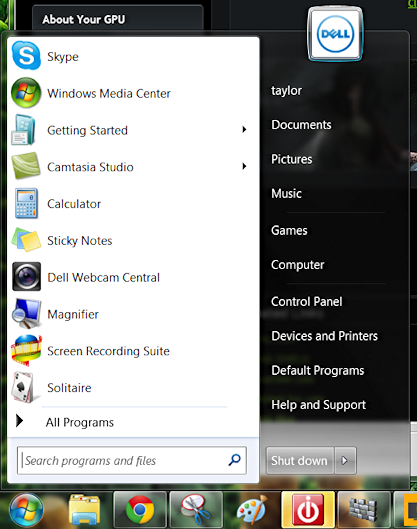The height and width of the screenshot is (529, 417).
Task: Open the taylor user folder
Action: (x=286, y=90)
